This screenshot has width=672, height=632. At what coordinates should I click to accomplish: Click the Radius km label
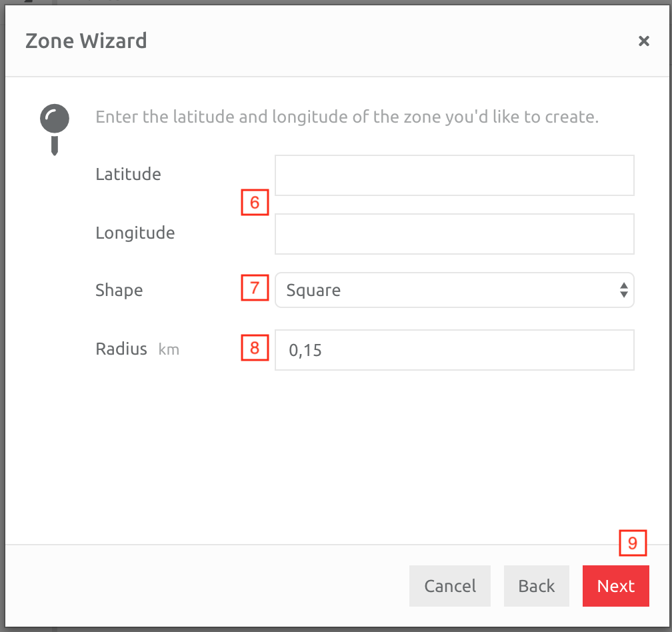(137, 349)
